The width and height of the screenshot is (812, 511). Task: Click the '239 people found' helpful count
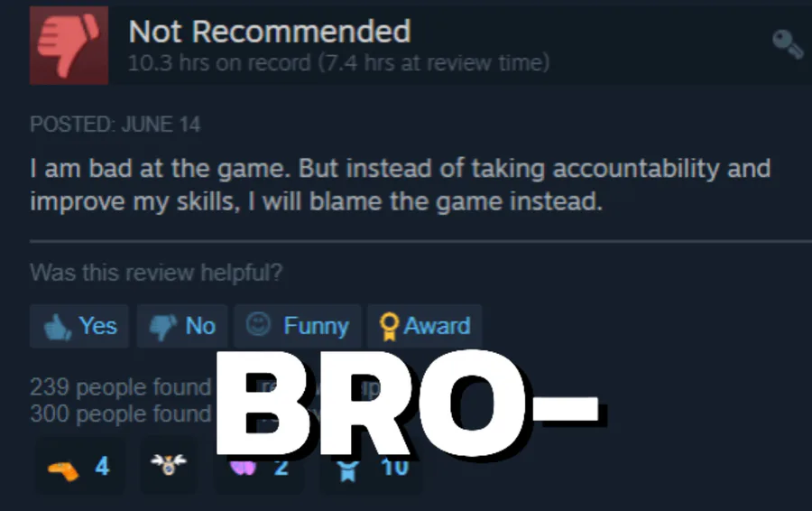tap(120, 387)
